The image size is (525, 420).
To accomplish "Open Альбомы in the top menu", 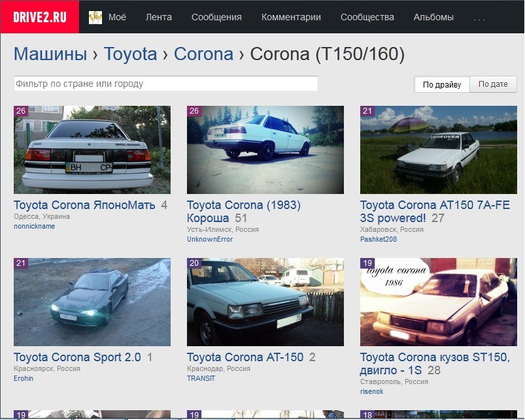I will click(x=433, y=17).
